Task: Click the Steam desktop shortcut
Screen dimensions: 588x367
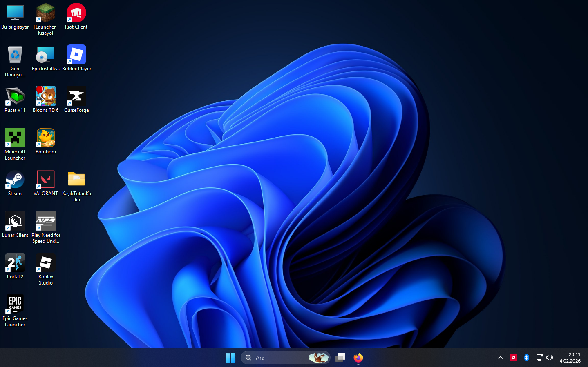Action: 15,180
